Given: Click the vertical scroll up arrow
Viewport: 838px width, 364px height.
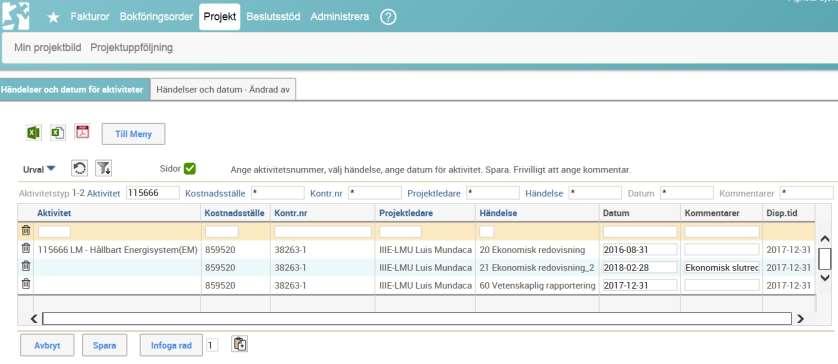Looking at the screenshot, I should coord(825,239).
